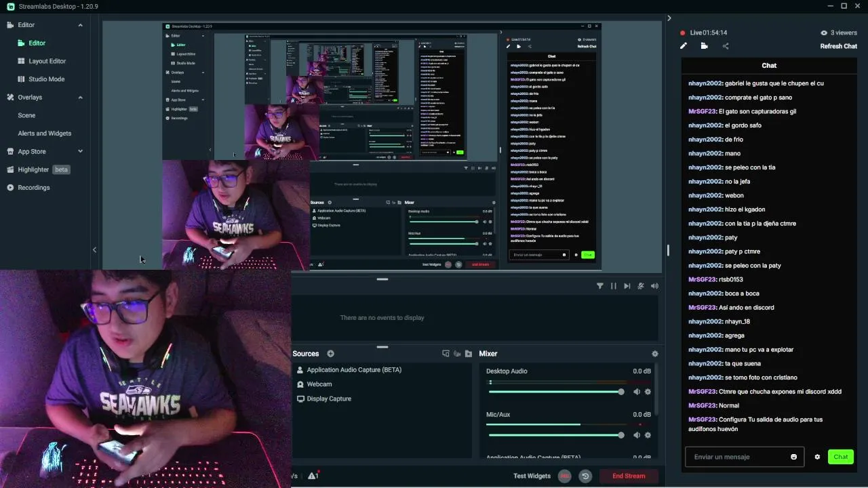Click the video camera icon above chat
The image size is (868, 488).
click(x=704, y=46)
